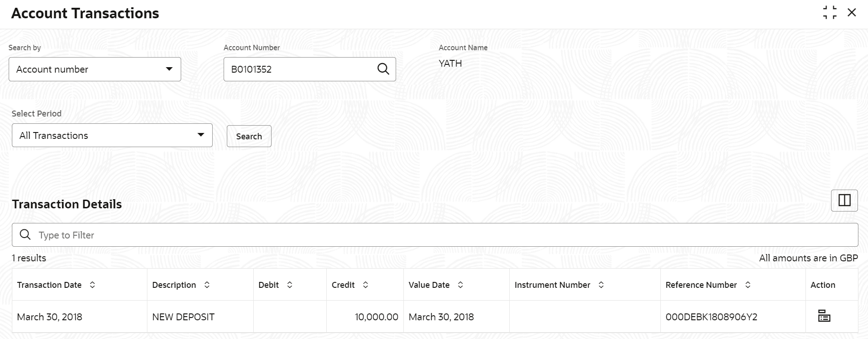The height and width of the screenshot is (339, 868).
Task: Sort by Description column
Action: coord(207,285)
